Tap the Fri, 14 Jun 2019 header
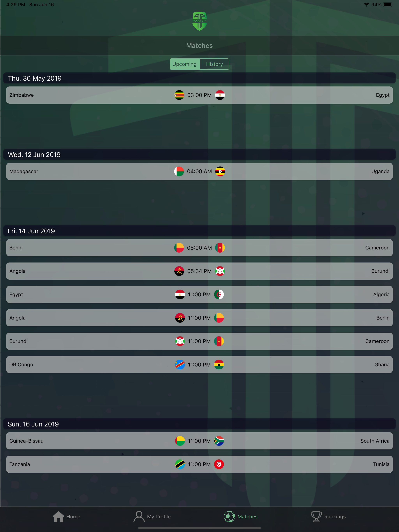399x532 pixels. point(199,231)
